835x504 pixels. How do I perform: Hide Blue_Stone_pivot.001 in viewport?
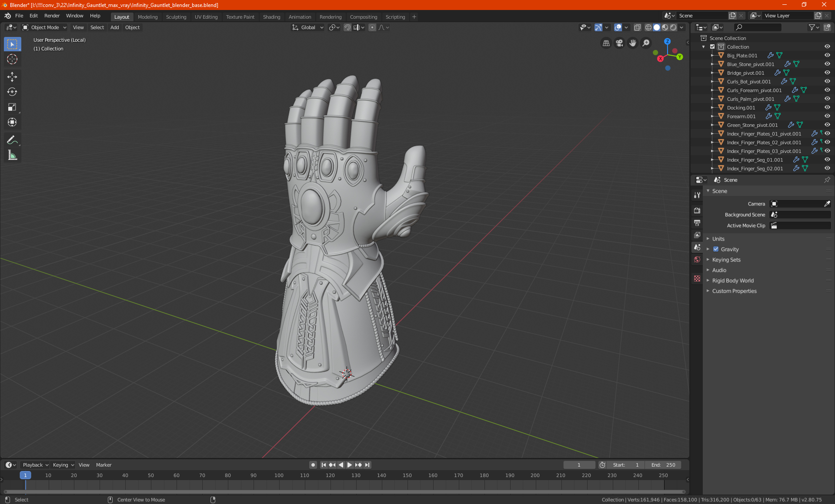pyautogui.click(x=827, y=64)
